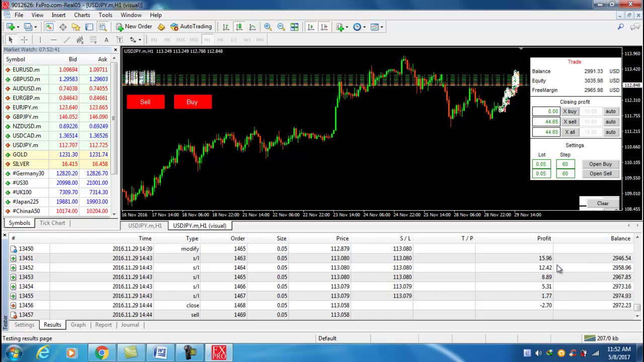Select the Equidistant Channel tool

click(79, 40)
